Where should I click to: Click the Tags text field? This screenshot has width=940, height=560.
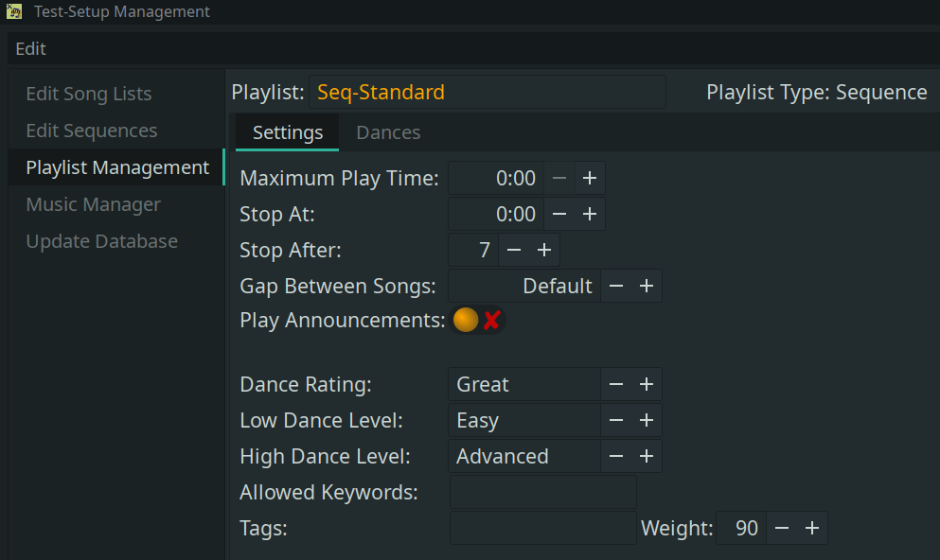pyautogui.click(x=542, y=528)
